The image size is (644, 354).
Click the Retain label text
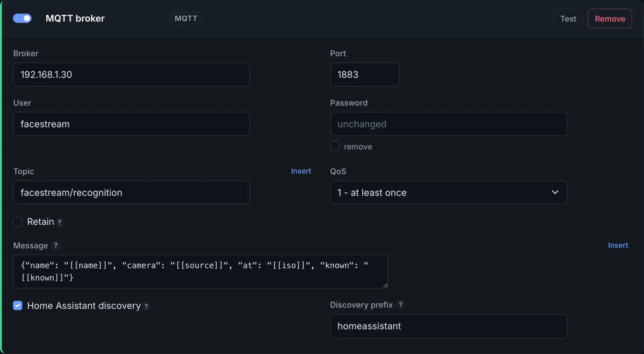point(40,222)
